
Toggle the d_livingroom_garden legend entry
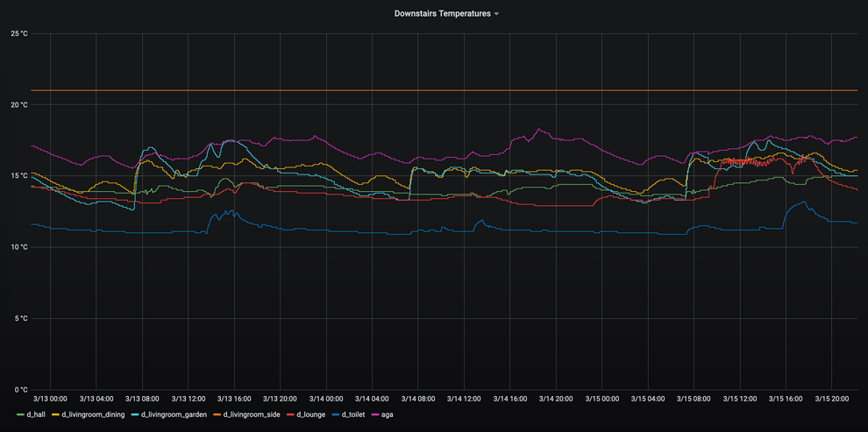point(174,414)
